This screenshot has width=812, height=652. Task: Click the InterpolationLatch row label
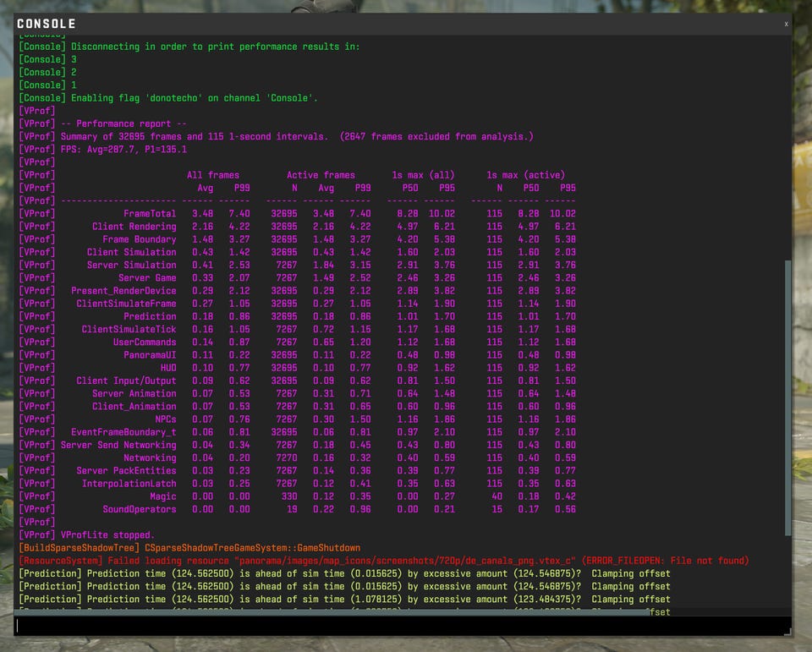(129, 483)
